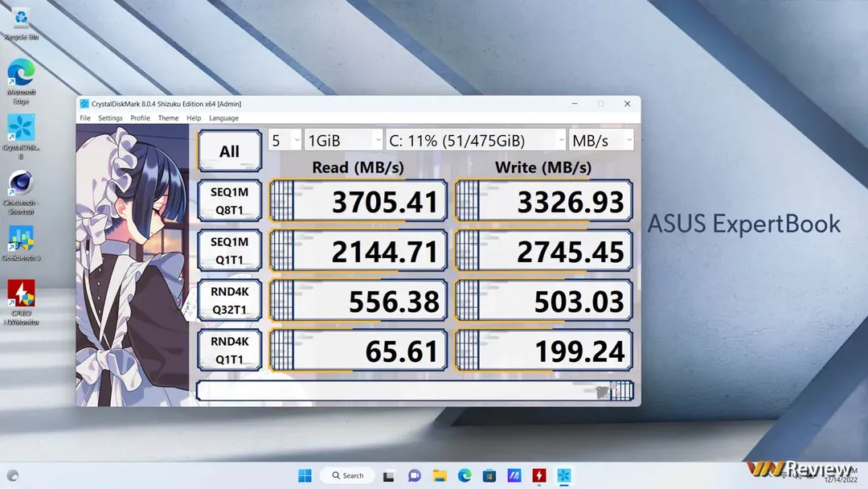The width and height of the screenshot is (868, 489).
Task: Expand the 1GiB test size dropdown
Action: (343, 141)
